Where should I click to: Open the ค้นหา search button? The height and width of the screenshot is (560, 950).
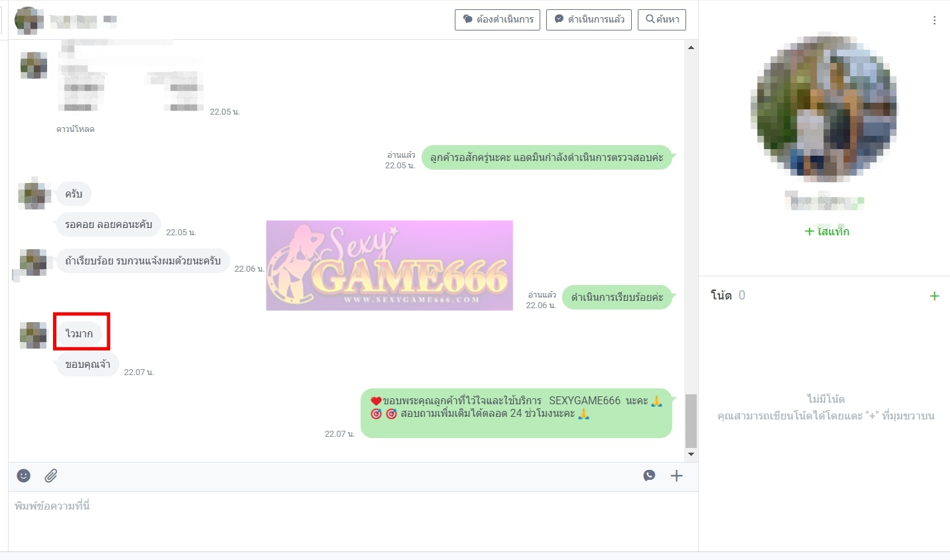tap(662, 19)
